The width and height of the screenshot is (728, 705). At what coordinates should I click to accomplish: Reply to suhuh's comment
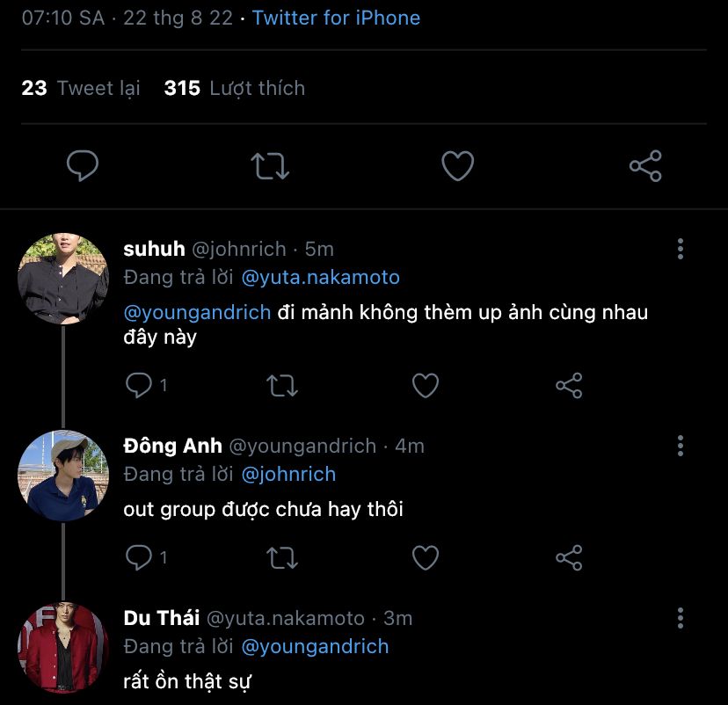pyautogui.click(x=140, y=385)
